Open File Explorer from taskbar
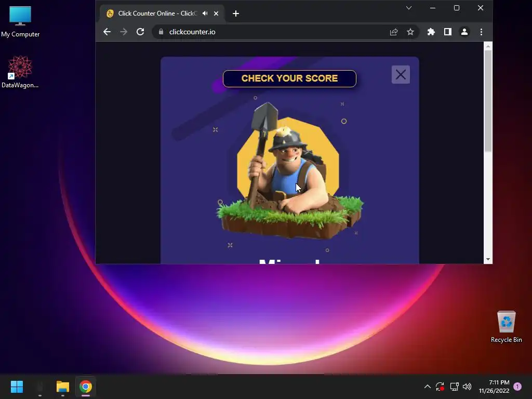 pos(63,387)
